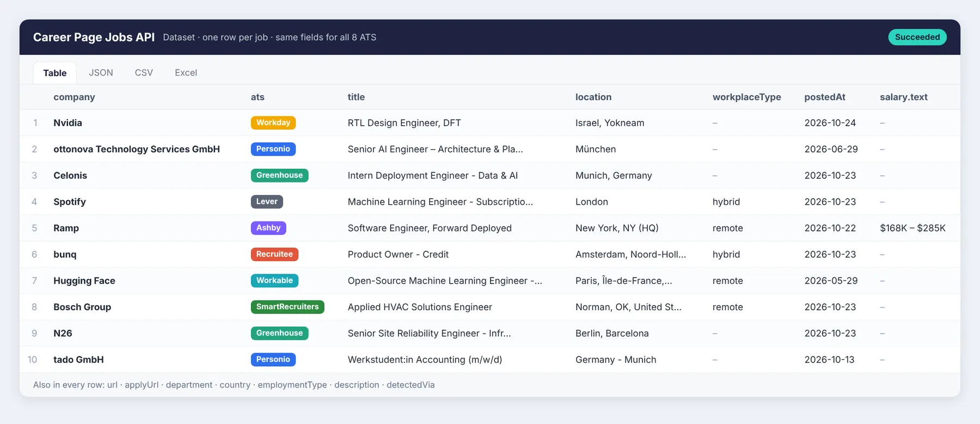Click Software Engineer, Forward Deployed title
The height and width of the screenshot is (424, 980).
point(430,228)
